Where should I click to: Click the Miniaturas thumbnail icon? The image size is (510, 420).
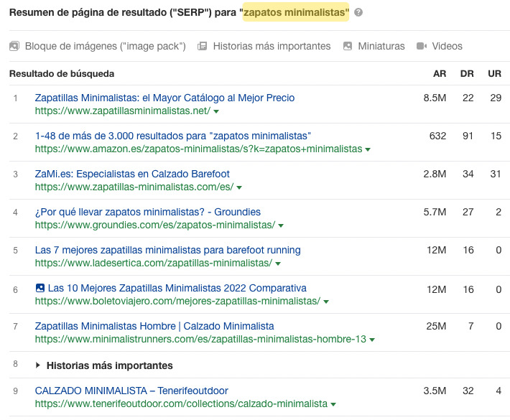click(348, 46)
